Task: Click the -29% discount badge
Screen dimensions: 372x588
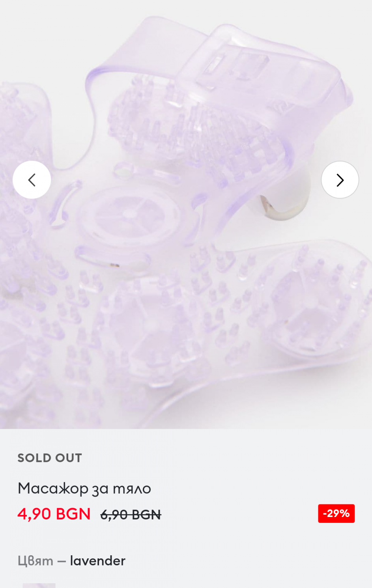Action: 336,513
